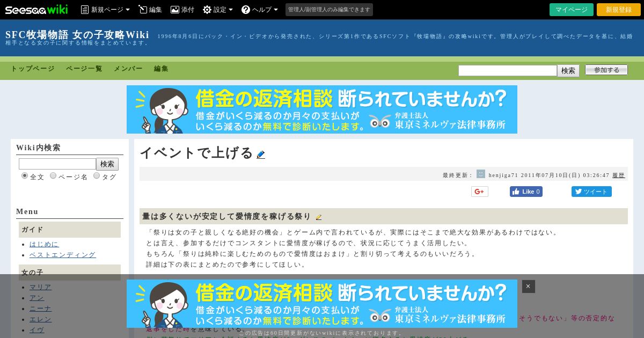Click the 添付 attachment toolbar item
The height and width of the screenshot is (338, 644).
pyautogui.click(x=182, y=10)
